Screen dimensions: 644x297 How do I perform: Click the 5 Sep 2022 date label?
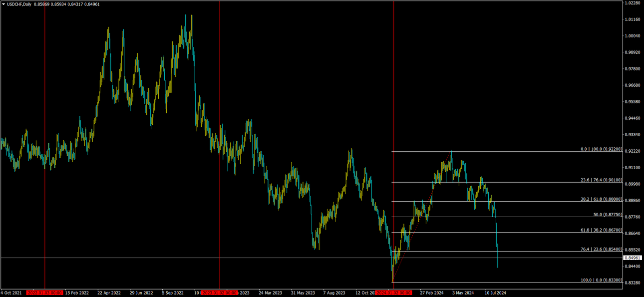(174, 293)
